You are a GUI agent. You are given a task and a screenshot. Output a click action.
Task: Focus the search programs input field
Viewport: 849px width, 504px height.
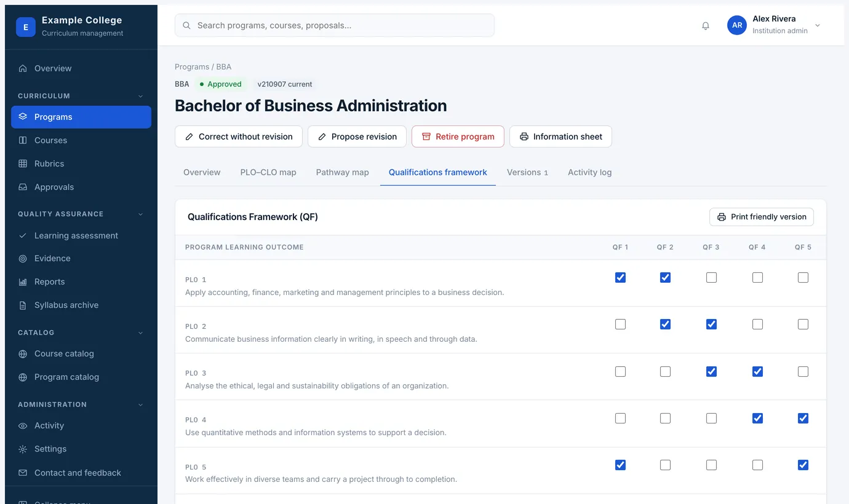335,25
